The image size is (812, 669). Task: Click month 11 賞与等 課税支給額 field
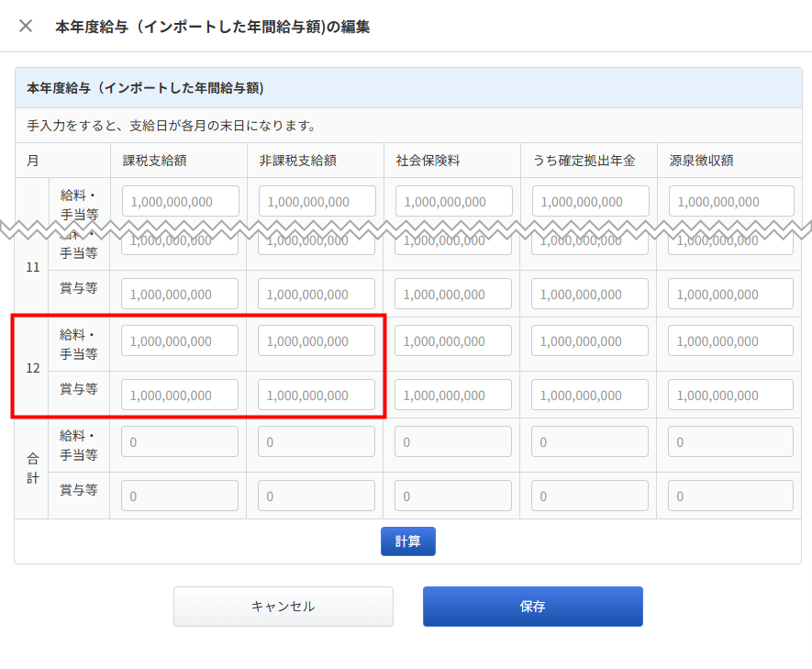(x=180, y=295)
